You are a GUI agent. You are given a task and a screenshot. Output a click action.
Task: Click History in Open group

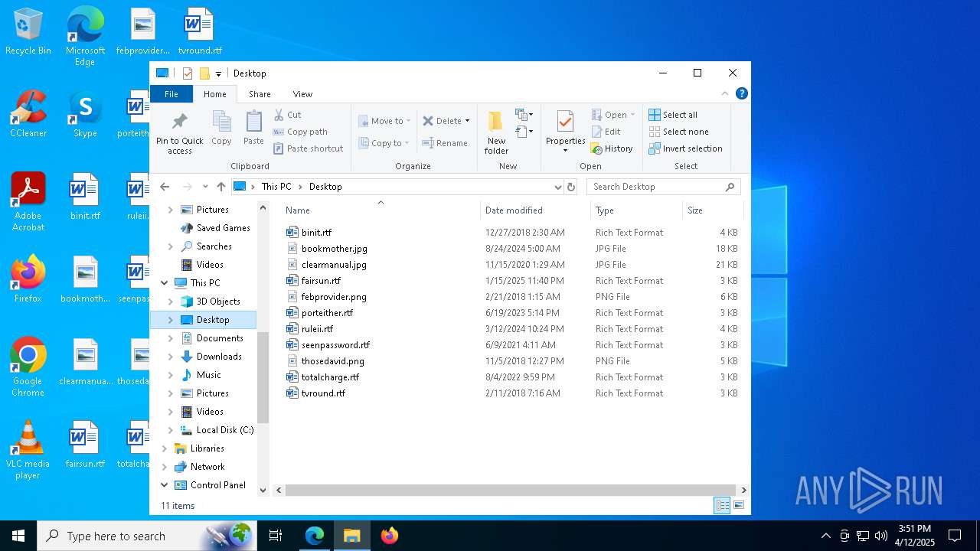612,148
